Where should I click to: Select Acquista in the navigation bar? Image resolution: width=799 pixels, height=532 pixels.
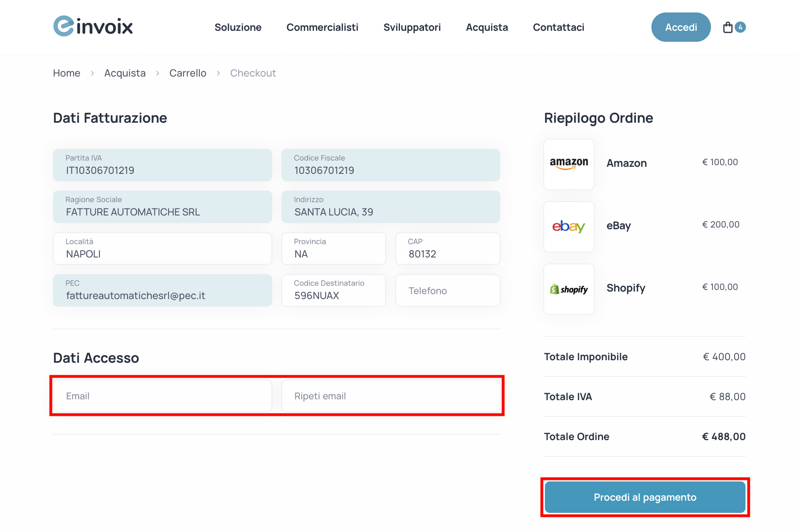(x=487, y=27)
